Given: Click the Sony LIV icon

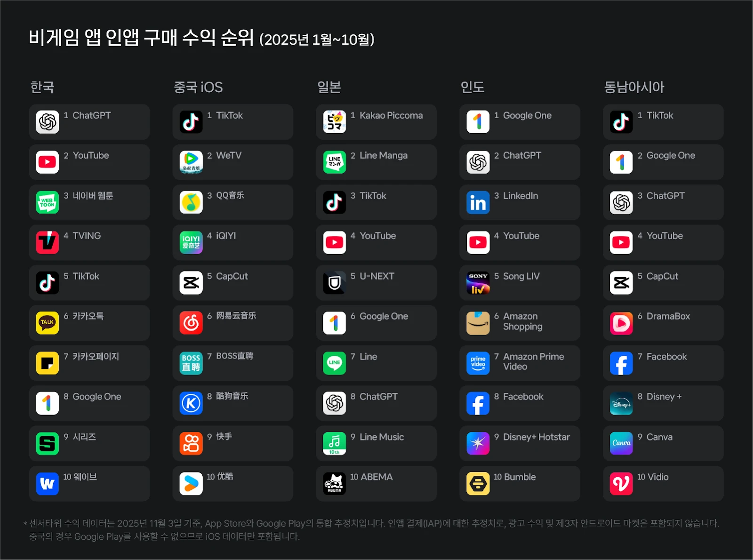Looking at the screenshot, I should (x=478, y=283).
